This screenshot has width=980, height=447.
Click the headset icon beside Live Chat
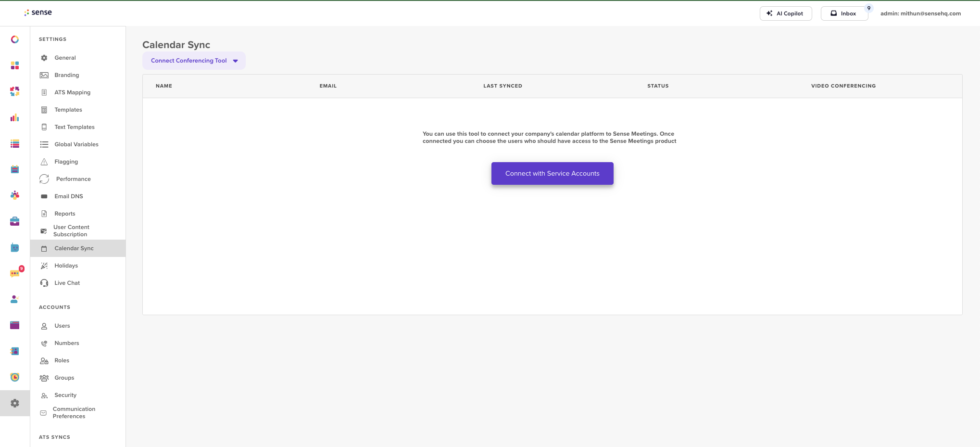click(x=44, y=283)
